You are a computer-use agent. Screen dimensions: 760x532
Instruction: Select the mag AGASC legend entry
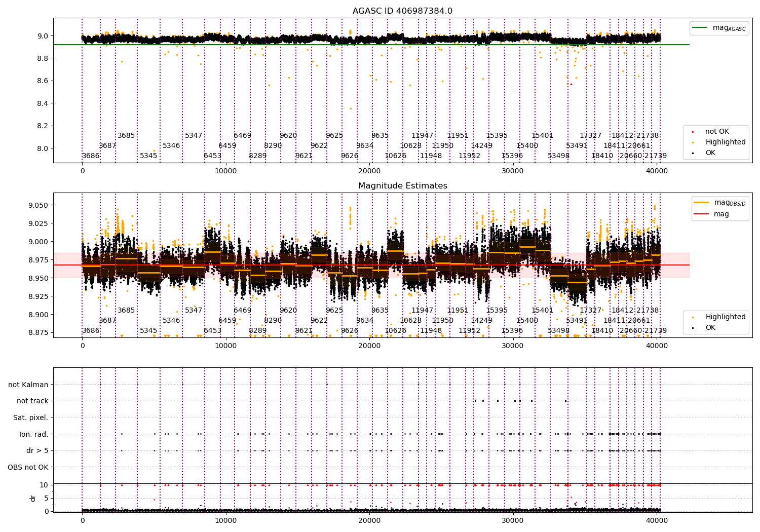pyautogui.click(x=719, y=28)
